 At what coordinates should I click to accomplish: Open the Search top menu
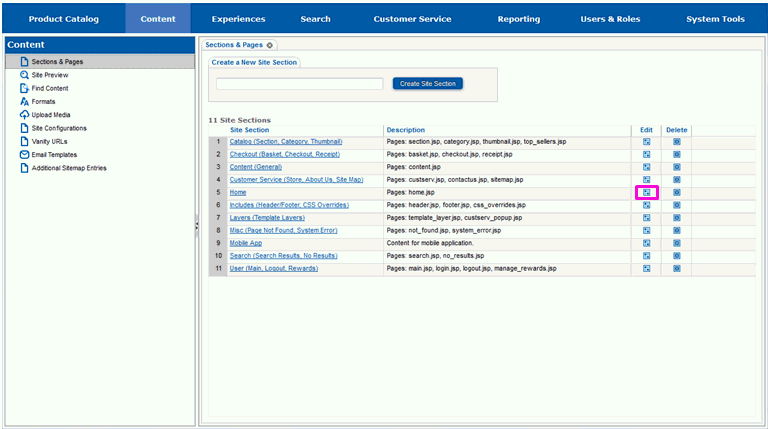[315, 19]
